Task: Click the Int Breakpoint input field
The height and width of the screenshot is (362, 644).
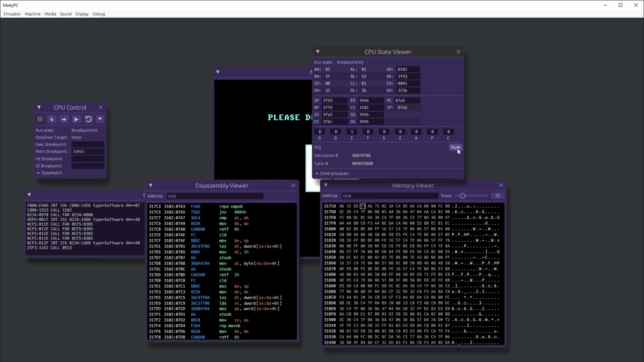Action: click(x=88, y=158)
